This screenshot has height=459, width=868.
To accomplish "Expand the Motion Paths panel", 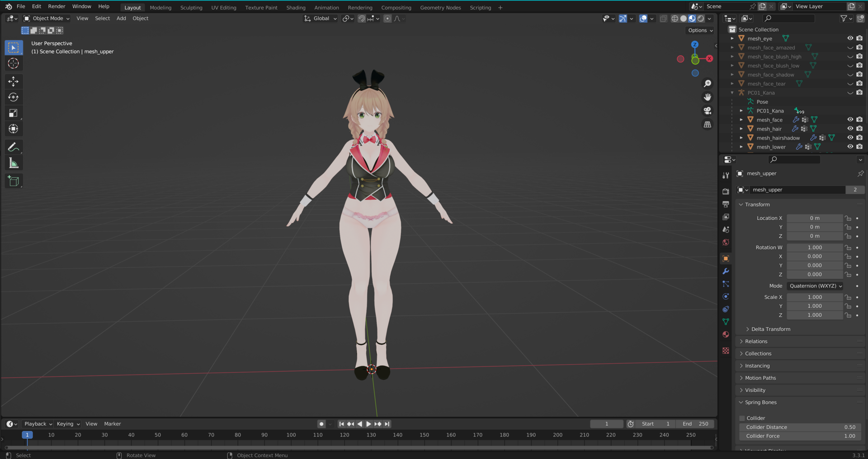I will point(760,378).
